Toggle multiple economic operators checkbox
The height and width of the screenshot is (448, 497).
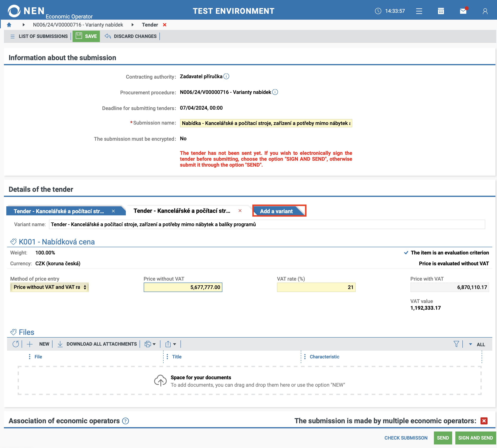click(x=484, y=421)
